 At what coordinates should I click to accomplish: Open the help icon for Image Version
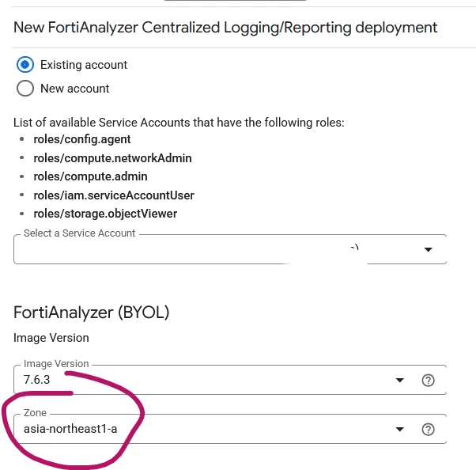[x=428, y=380]
